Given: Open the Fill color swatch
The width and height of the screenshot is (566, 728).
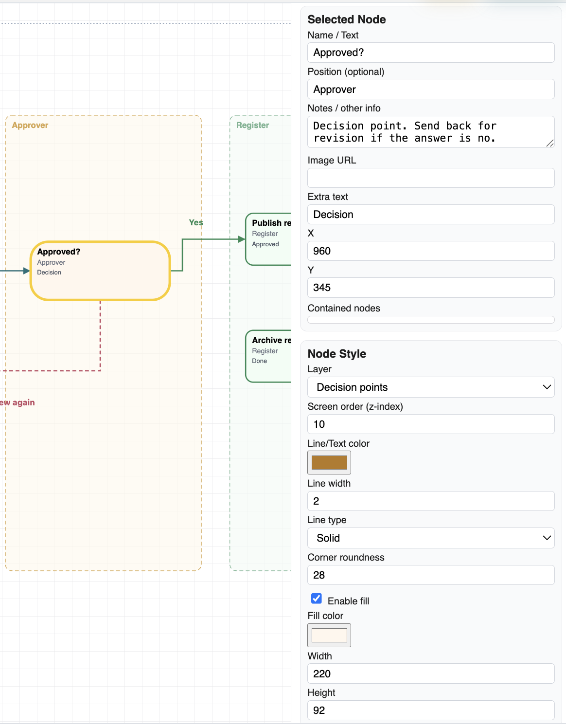Looking at the screenshot, I should 329,635.
